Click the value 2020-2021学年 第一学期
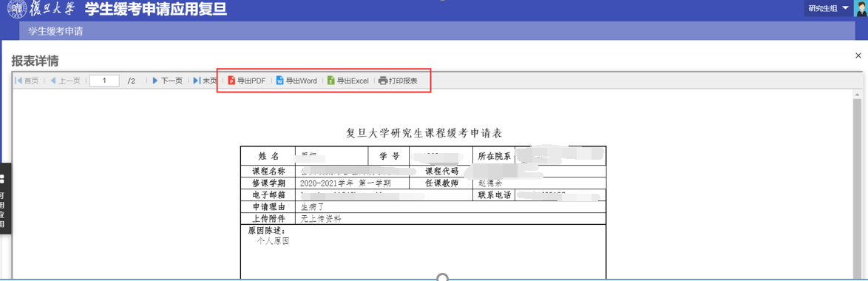 point(345,183)
